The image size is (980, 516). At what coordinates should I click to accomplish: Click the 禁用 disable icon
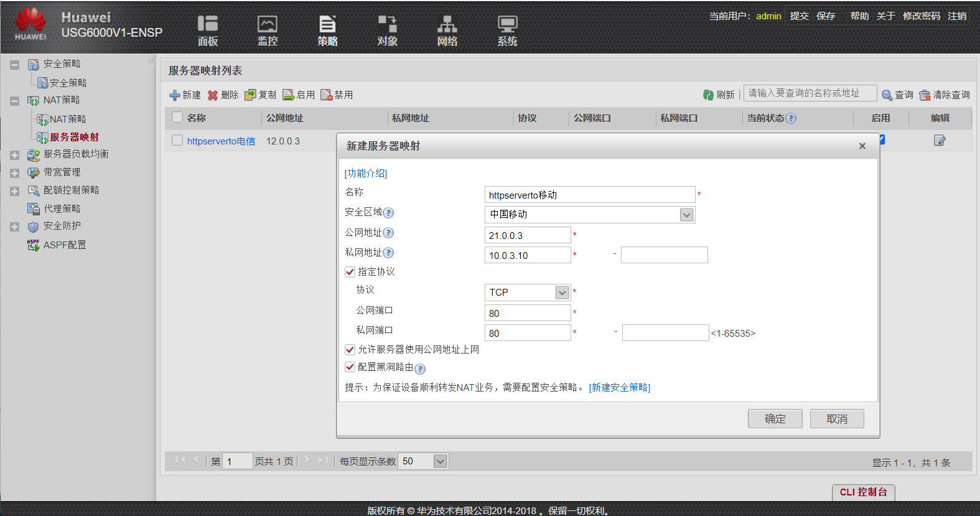[x=326, y=95]
